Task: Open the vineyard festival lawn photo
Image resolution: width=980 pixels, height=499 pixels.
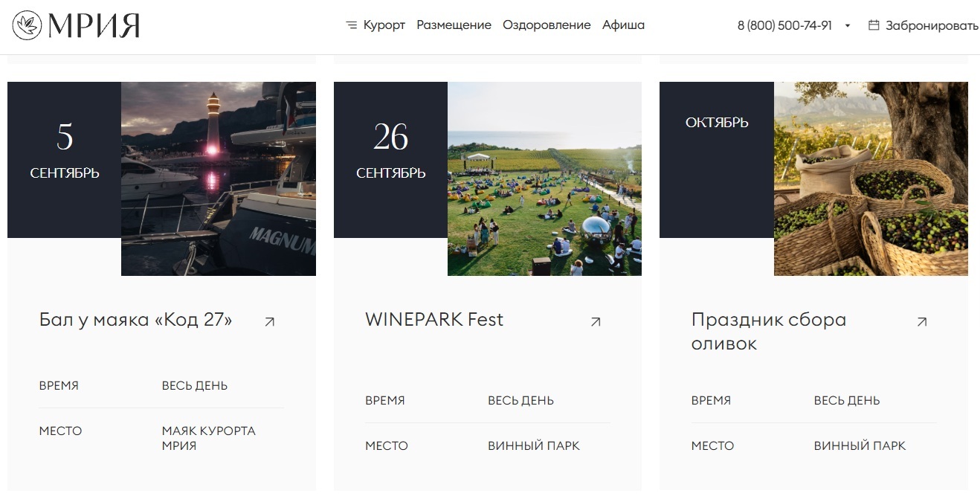Action: tap(544, 178)
